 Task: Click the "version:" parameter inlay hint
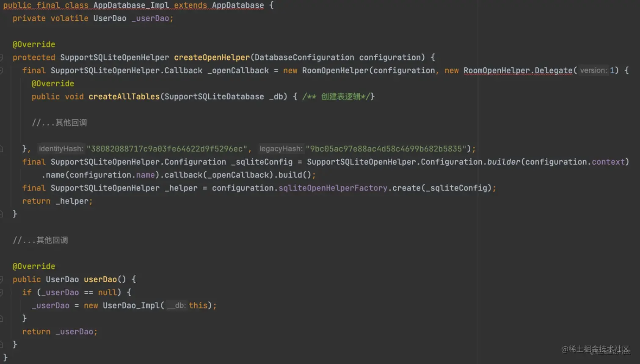coord(593,71)
